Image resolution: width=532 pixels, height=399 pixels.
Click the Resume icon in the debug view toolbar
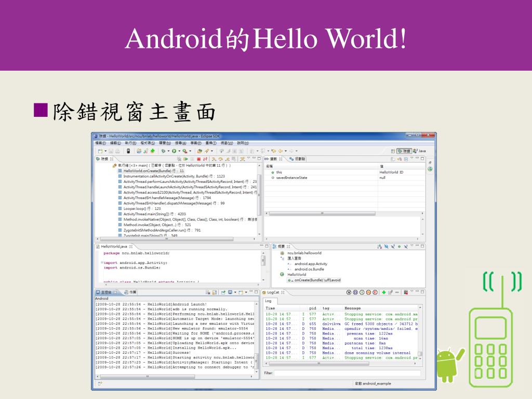click(x=185, y=159)
